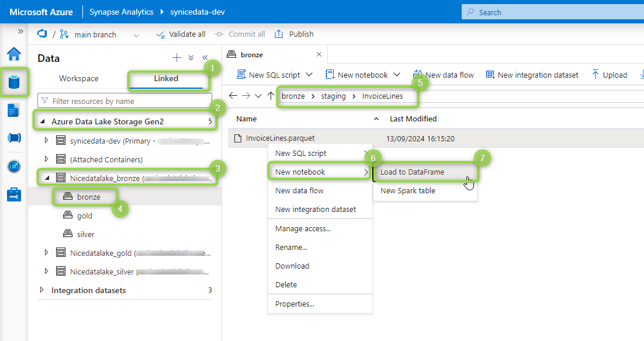Click the Azure DevOps repo icon
644x341 pixels.
[42, 34]
